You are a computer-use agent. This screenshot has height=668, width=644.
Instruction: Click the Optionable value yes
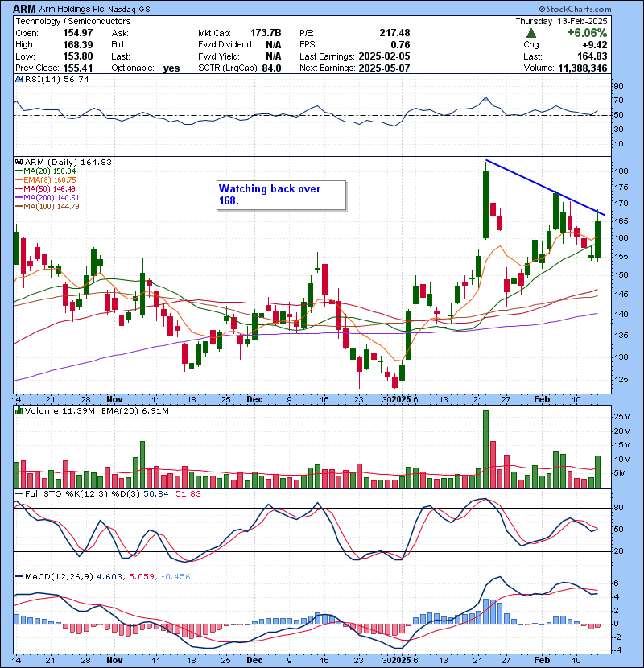pos(171,68)
